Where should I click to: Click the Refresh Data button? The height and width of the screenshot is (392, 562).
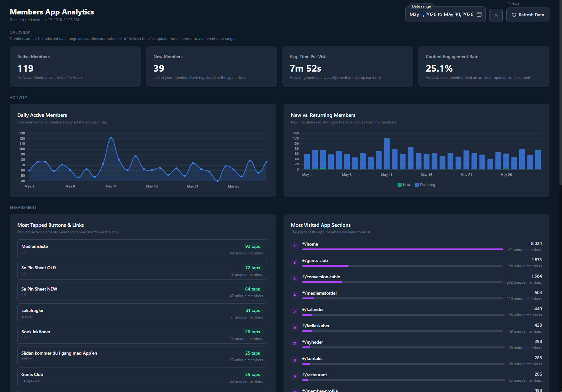pos(528,15)
